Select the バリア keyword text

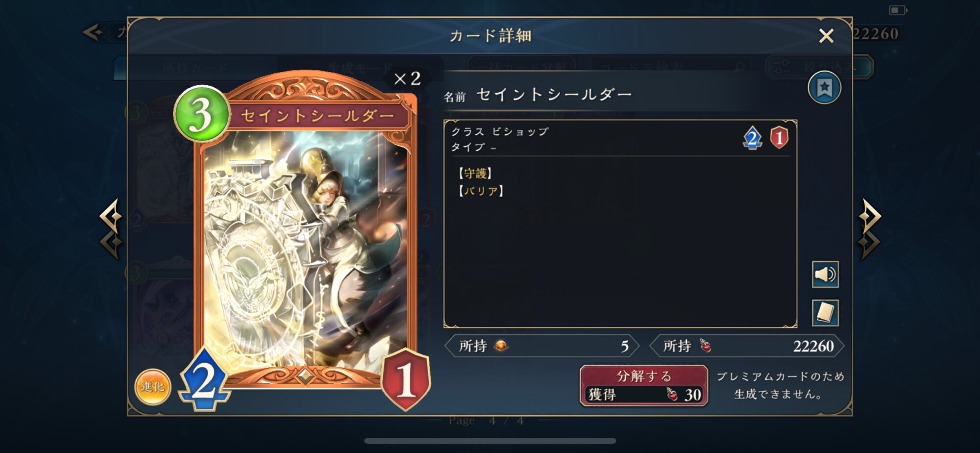pyautogui.click(x=481, y=191)
